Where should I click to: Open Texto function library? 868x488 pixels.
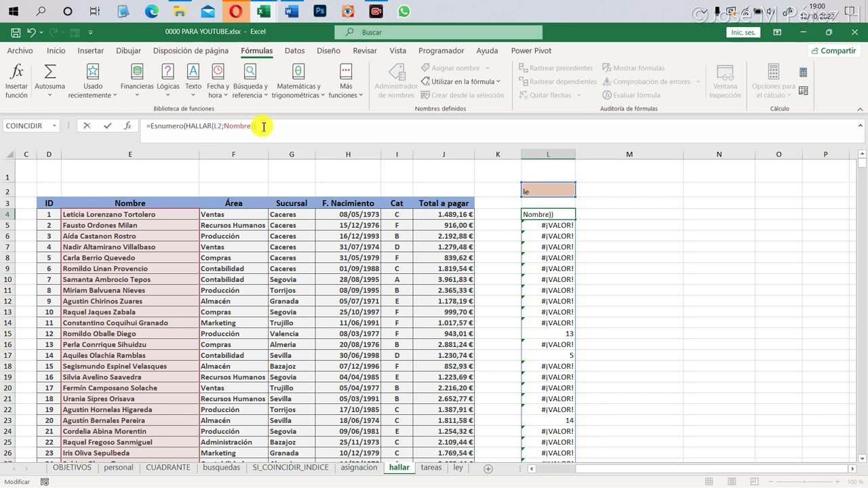click(x=193, y=81)
